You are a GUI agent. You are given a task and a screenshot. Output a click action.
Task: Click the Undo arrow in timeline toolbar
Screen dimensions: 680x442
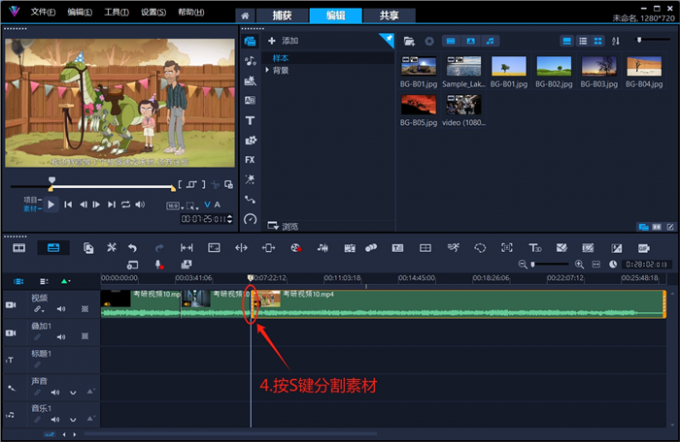point(132,248)
